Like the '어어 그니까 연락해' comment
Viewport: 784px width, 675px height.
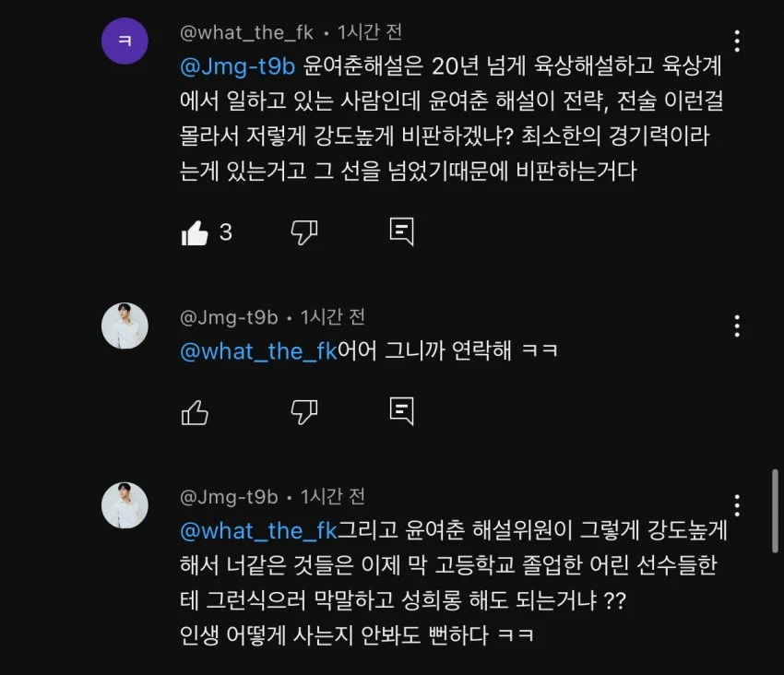tap(195, 412)
